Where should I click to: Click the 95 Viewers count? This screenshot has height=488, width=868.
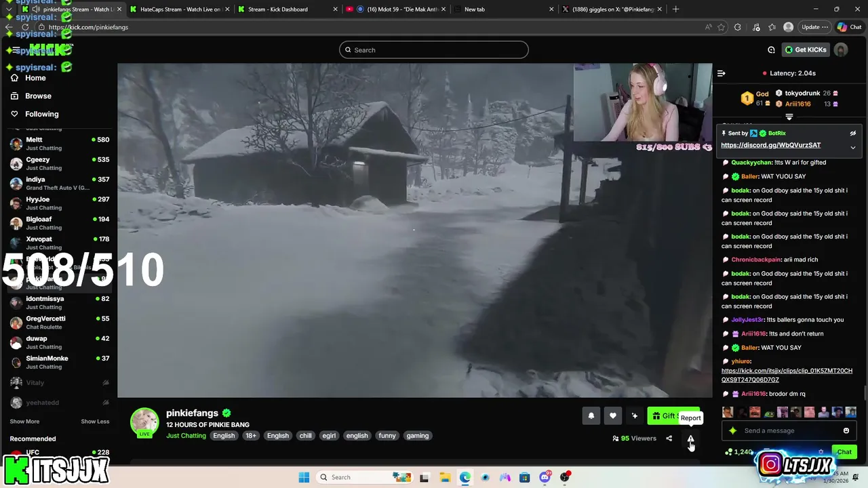[635, 439]
